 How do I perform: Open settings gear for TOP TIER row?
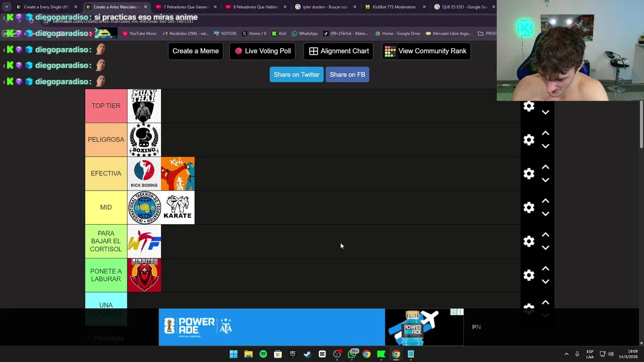click(529, 106)
